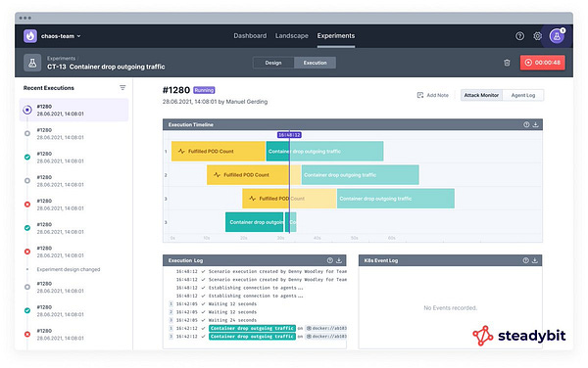The height and width of the screenshot is (368, 588).
Task: Click the Steadybit flame logo icon
Action: tap(30, 36)
